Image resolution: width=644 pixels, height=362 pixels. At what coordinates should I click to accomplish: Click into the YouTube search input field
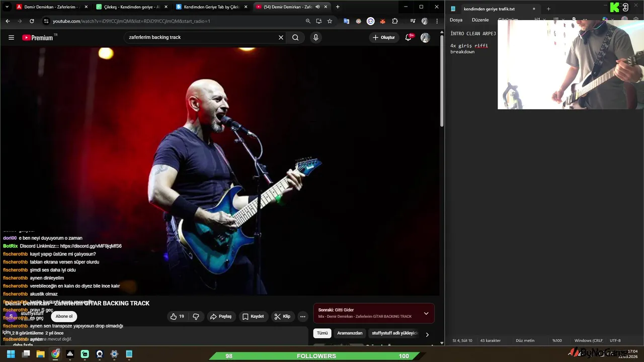(201, 37)
